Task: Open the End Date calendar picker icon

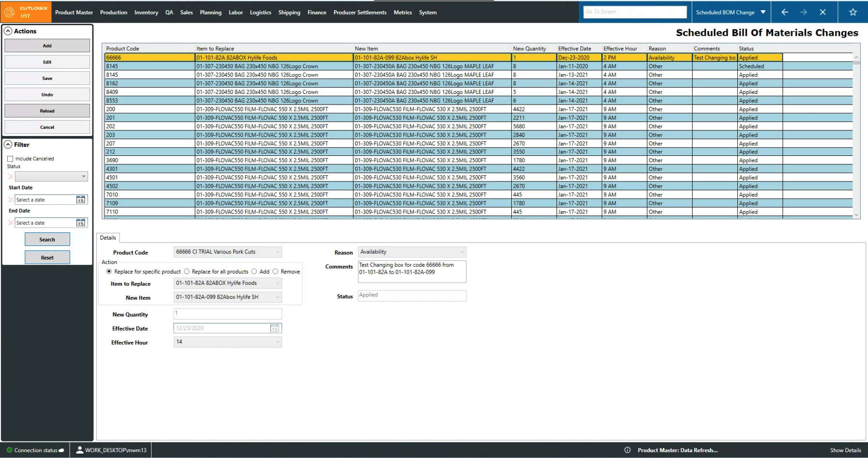Action: coord(81,223)
